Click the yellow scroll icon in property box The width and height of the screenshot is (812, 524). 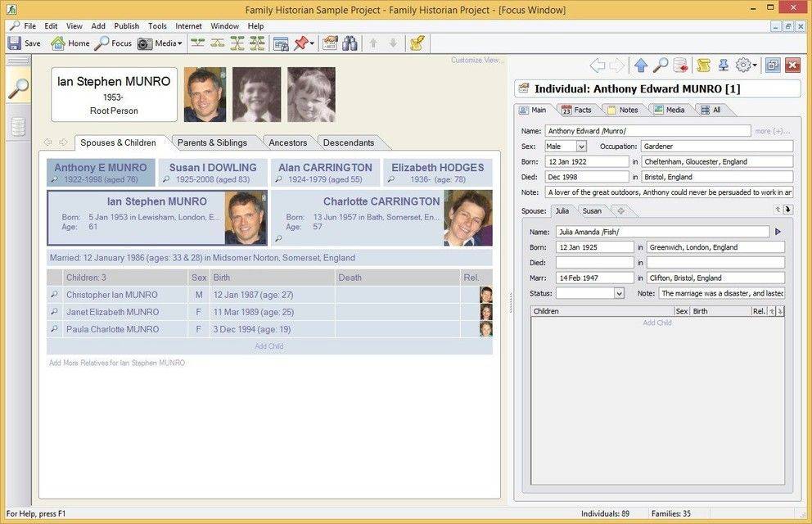click(x=702, y=65)
